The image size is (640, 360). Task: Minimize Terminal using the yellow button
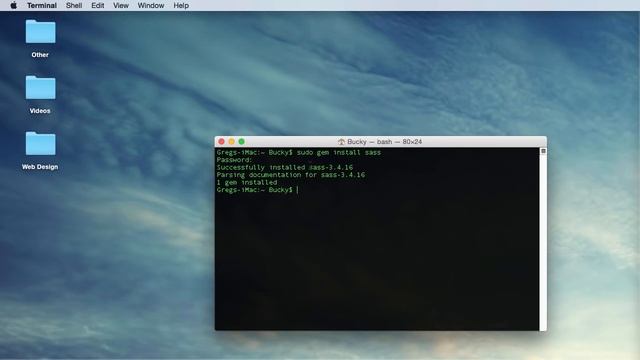[231, 142]
